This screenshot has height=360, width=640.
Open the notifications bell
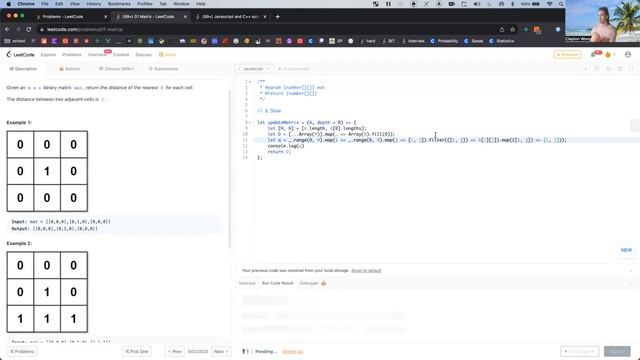tap(593, 54)
